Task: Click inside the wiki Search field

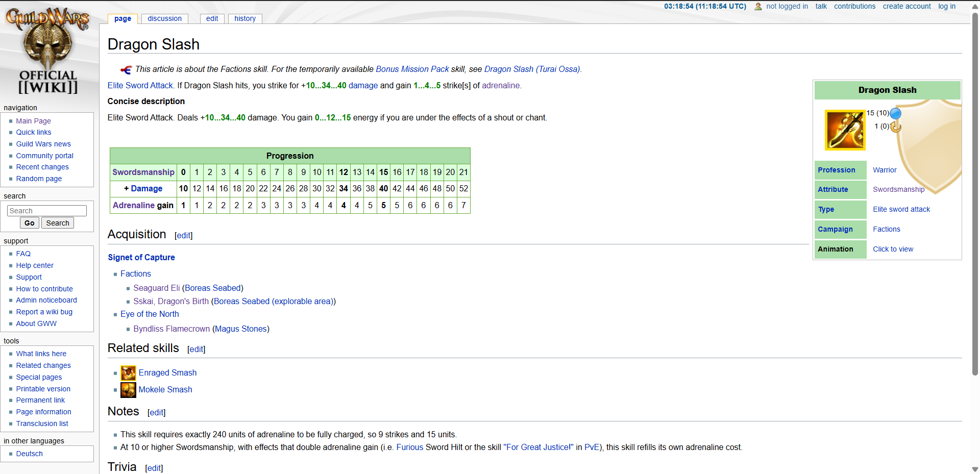Action: click(x=47, y=211)
